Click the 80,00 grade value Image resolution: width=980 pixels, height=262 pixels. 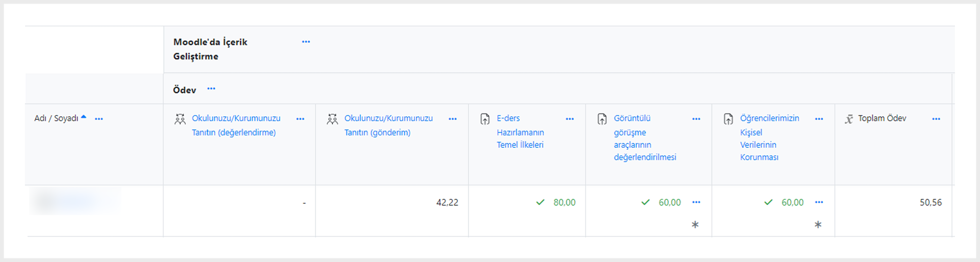565,202
